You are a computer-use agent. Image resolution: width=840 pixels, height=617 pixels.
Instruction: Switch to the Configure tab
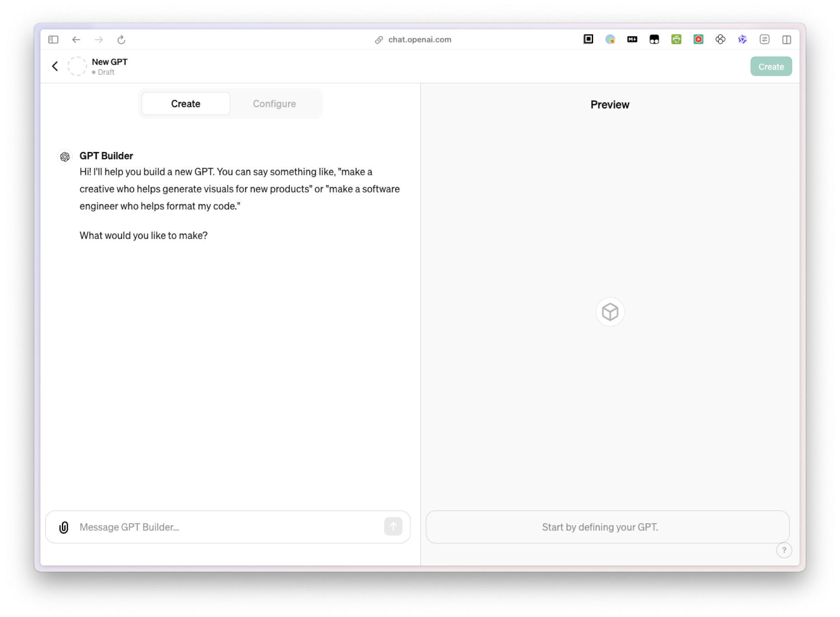pyautogui.click(x=274, y=104)
